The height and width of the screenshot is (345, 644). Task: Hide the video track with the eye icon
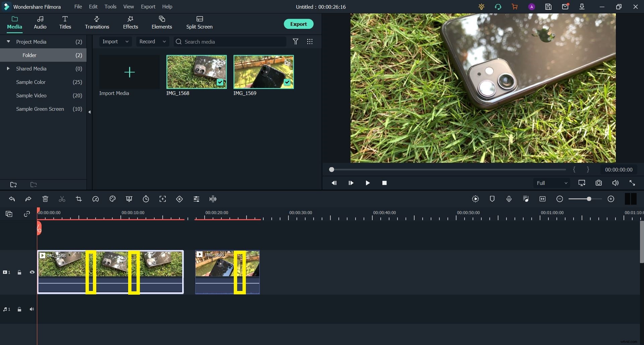32,272
